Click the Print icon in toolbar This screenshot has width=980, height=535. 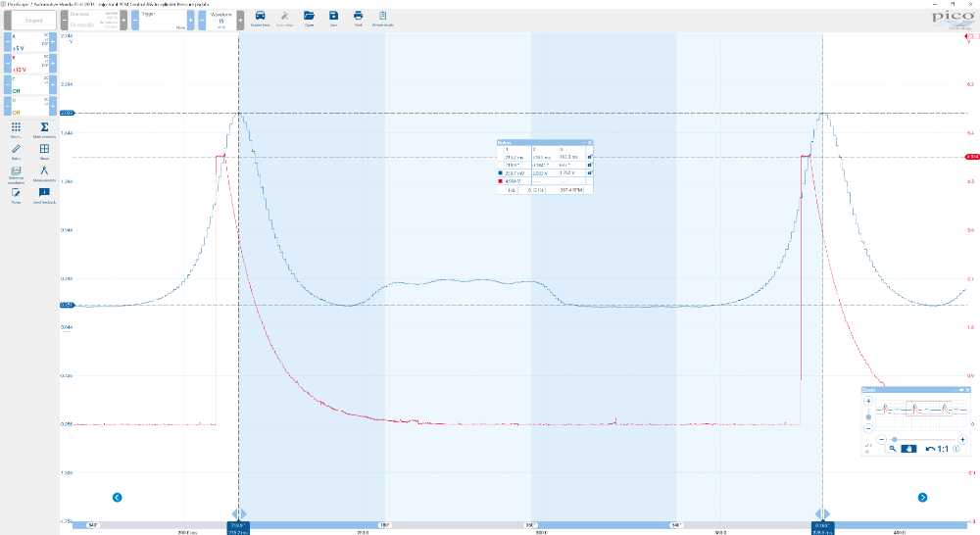[x=358, y=18]
